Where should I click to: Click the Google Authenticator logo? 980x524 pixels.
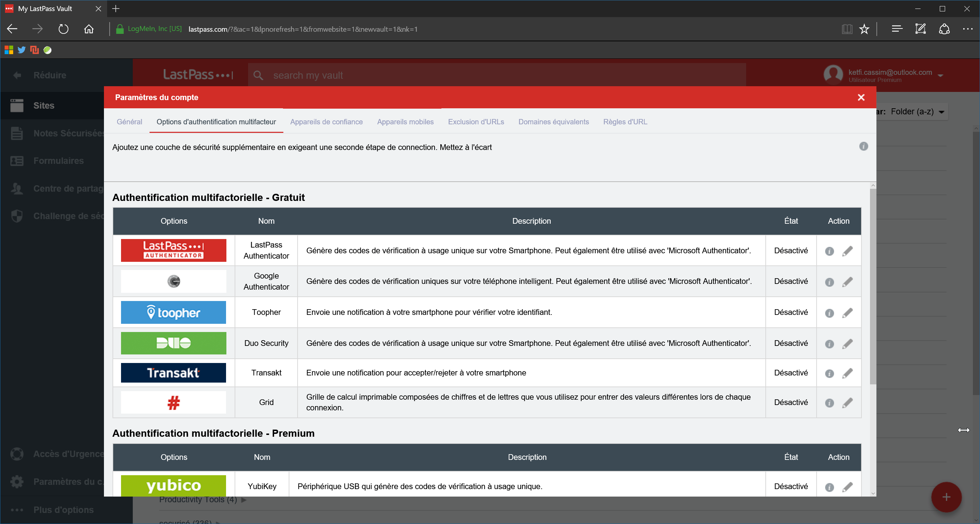pyautogui.click(x=173, y=281)
